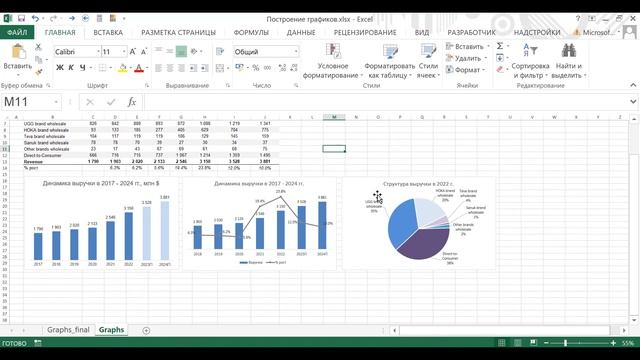Screen dimensions: 640x360
Task: Switch to the ФОРМУЛЫ tab
Action: point(251,32)
